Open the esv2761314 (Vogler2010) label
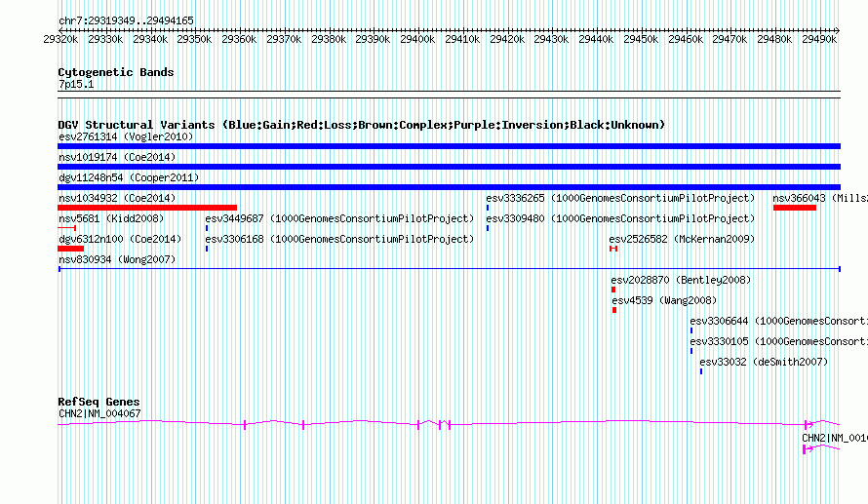This screenshot has width=868, height=504. click(126, 136)
